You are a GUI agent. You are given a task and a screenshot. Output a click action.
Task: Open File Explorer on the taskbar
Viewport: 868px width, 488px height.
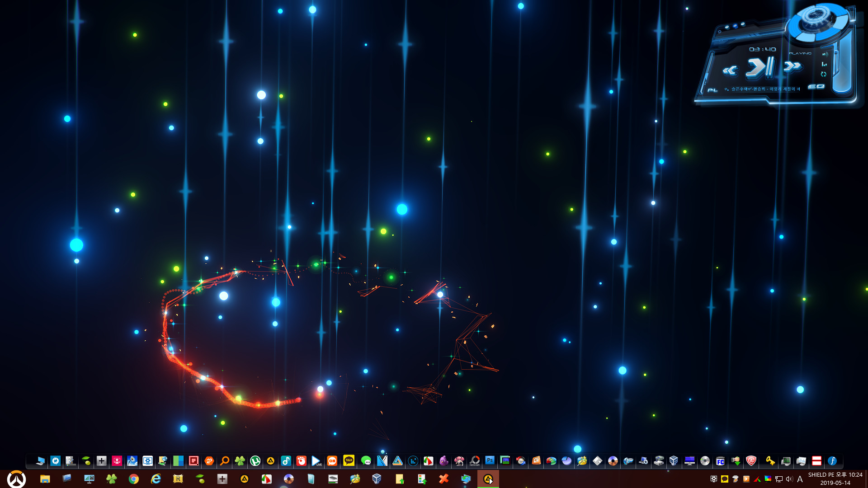[x=45, y=479]
